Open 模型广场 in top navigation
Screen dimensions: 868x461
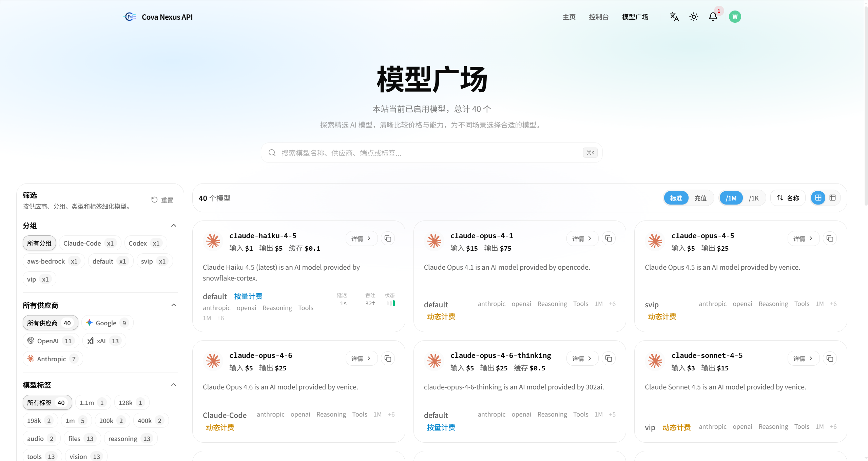click(x=635, y=17)
